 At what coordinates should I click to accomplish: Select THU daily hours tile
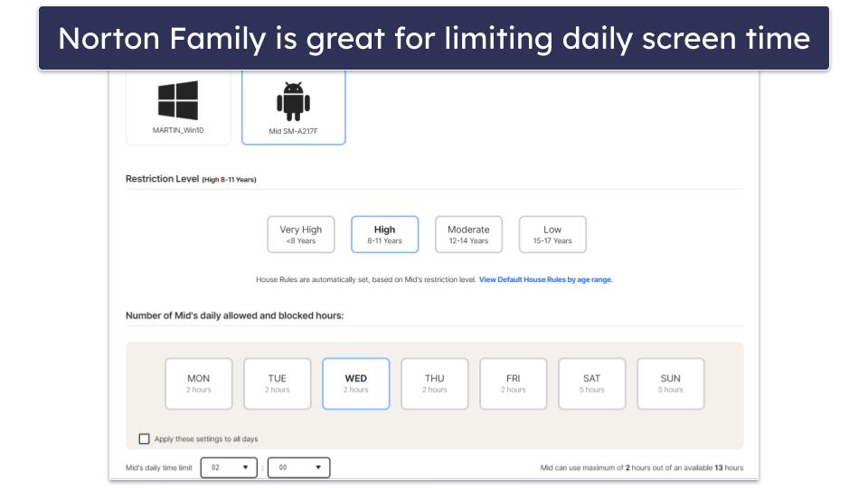(x=435, y=384)
